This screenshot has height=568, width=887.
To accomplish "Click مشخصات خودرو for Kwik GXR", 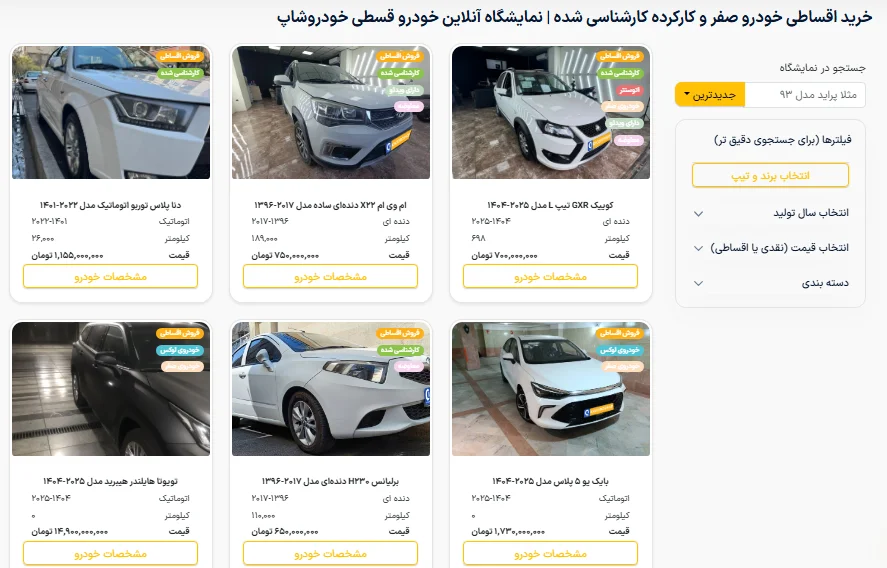I will (x=550, y=277).
